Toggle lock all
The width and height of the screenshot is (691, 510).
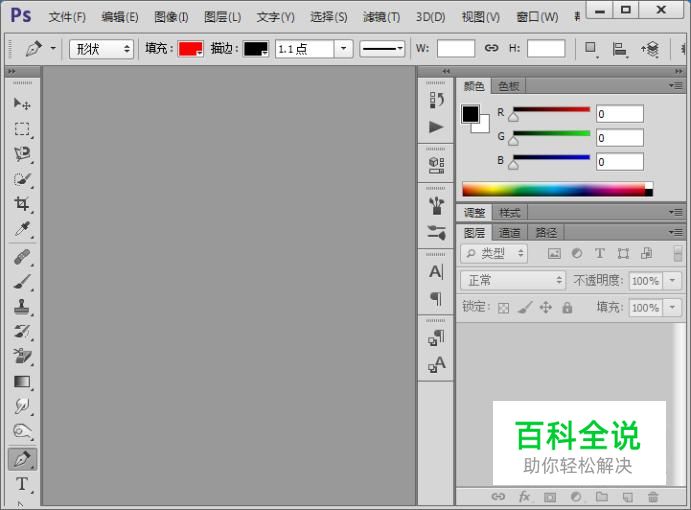click(567, 307)
